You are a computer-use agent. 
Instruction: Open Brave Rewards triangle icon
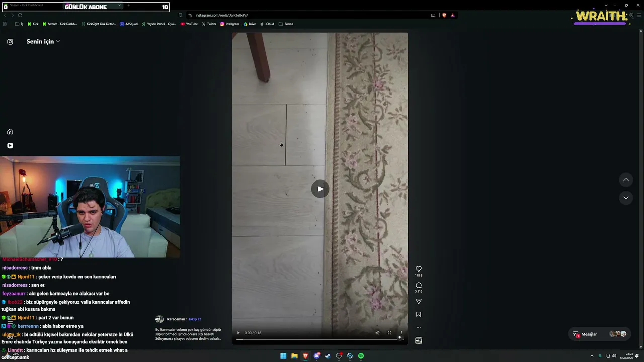[452, 15]
